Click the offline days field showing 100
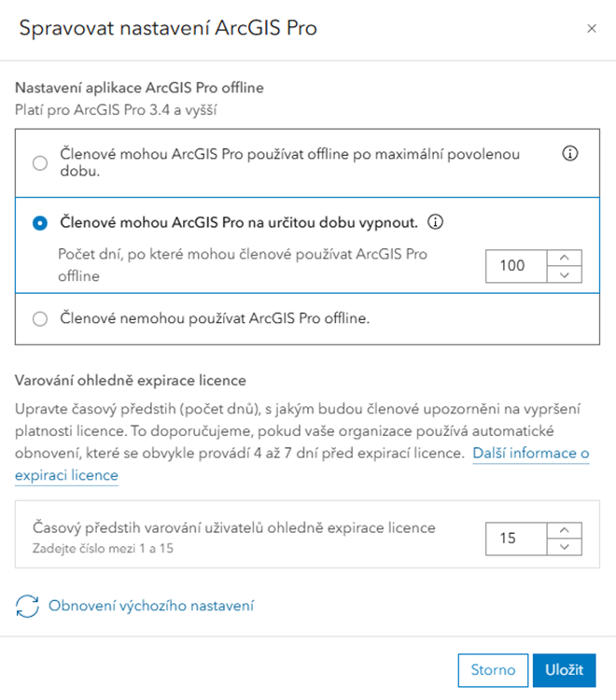Viewport: 616px width, 700px height. (516, 266)
